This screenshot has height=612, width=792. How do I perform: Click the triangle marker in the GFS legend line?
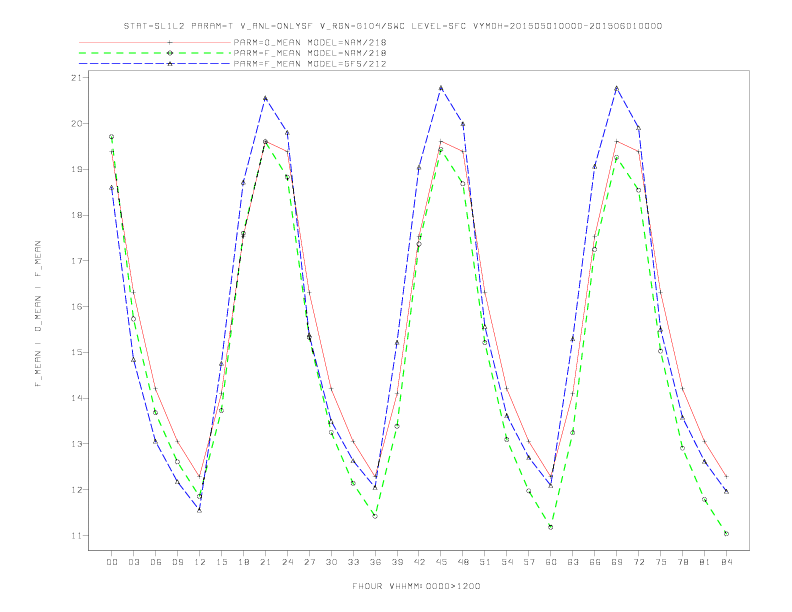tap(170, 64)
